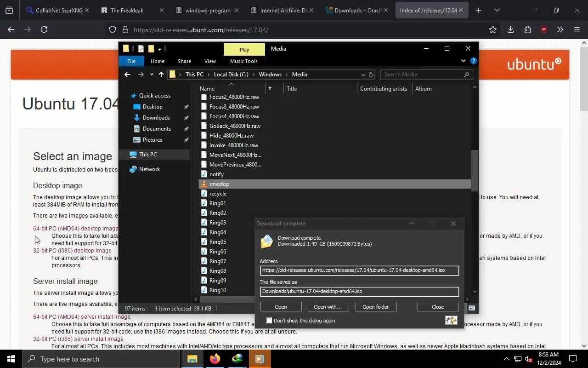
Task: Click the media player taskbar icon
Action: [x=260, y=359]
